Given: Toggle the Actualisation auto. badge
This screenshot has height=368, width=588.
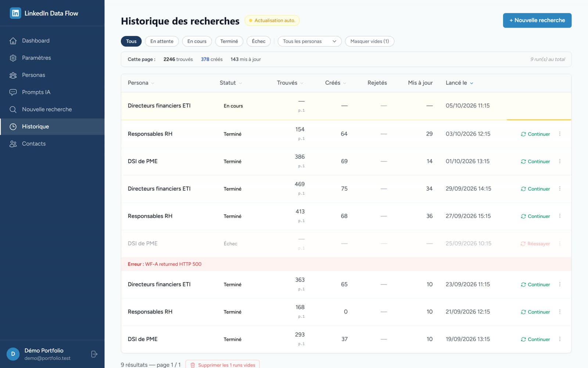Looking at the screenshot, I should [272, 21].
